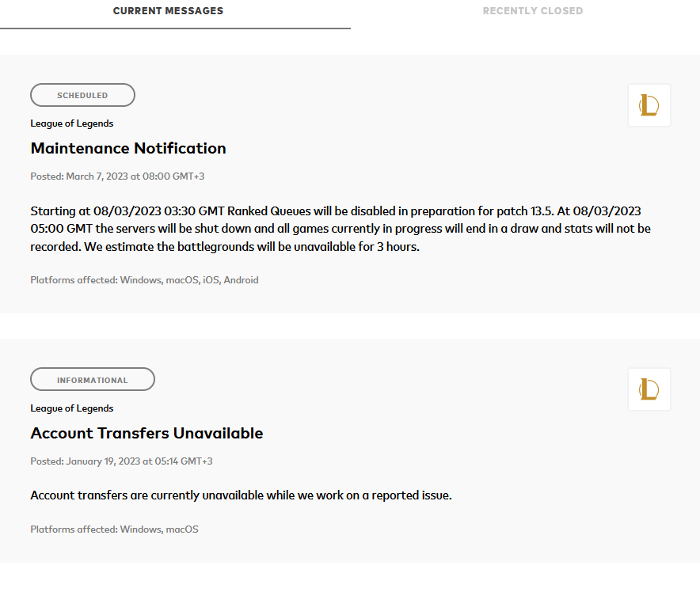Image resolution: width=700 pixels, height=592 pixels.
Task: Click the Informational status badge
Action: click(93, 380)
